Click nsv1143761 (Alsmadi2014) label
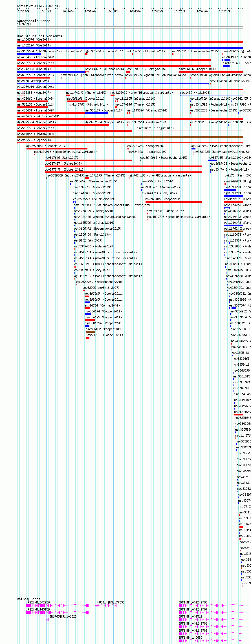This screenshot has height=644, width=251. 105,69
